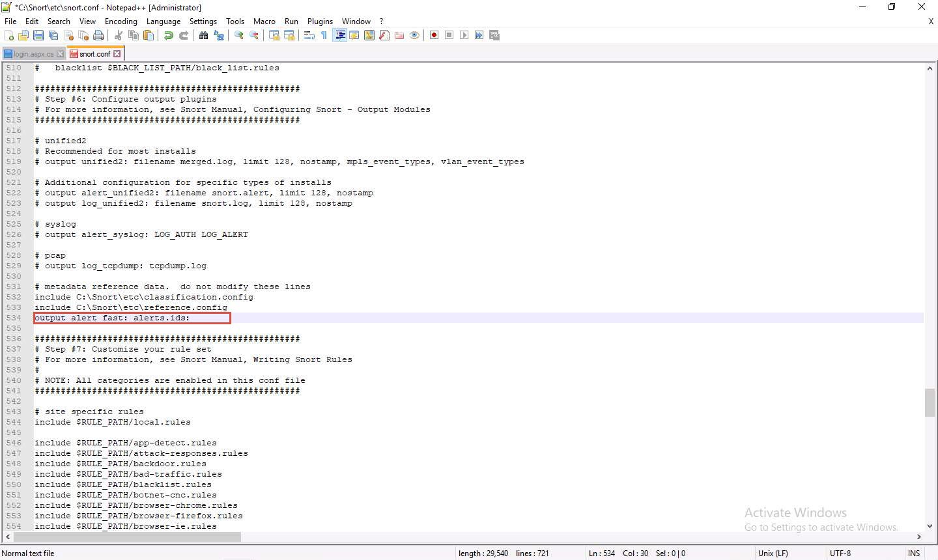Save the current file using the Save icon
Viewport: 938px width, 560px height.
click(x=38, y=35)
